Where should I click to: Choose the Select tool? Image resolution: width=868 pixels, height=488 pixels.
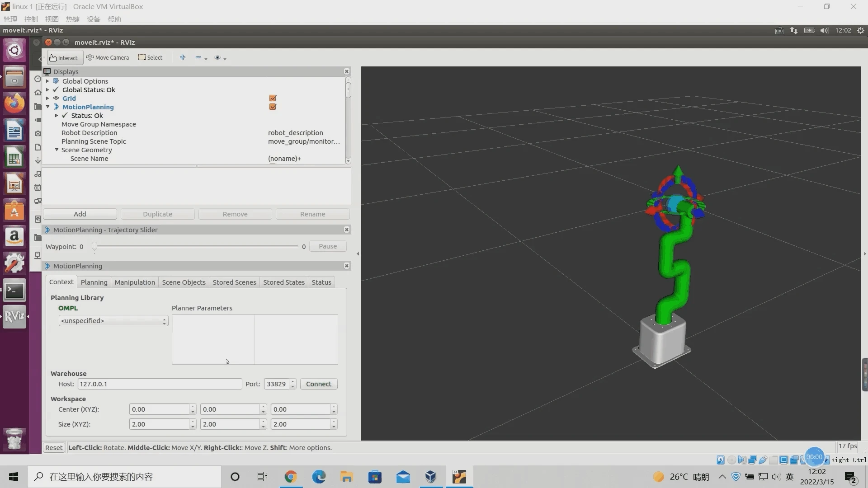click(x=151, y=58)
